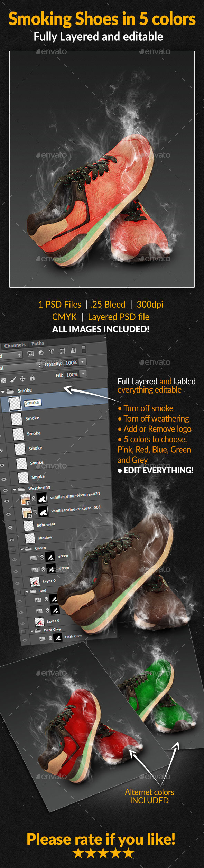Click Layer 0 thumbnail in Red group
The height and width of the screenshot is (868, 204).
tap(39, 622)
